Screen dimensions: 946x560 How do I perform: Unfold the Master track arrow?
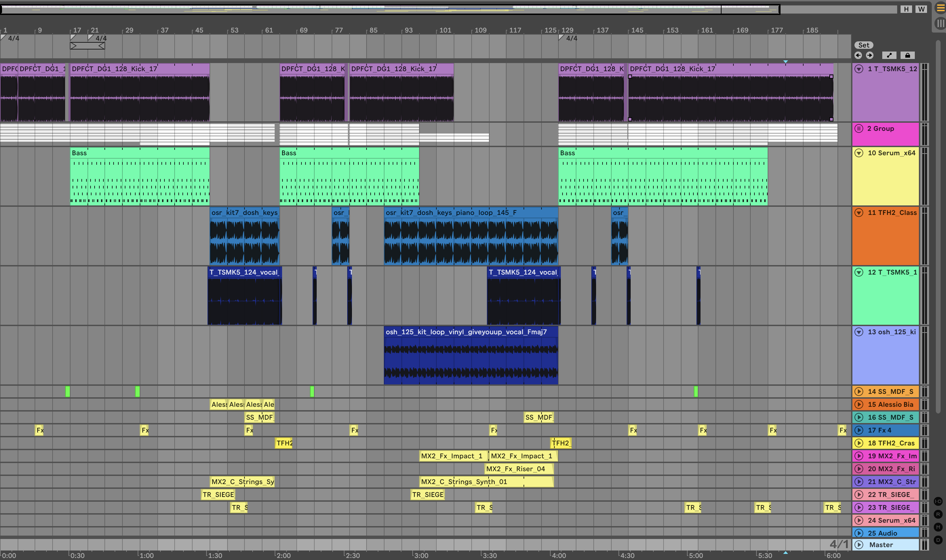point(859,544)
